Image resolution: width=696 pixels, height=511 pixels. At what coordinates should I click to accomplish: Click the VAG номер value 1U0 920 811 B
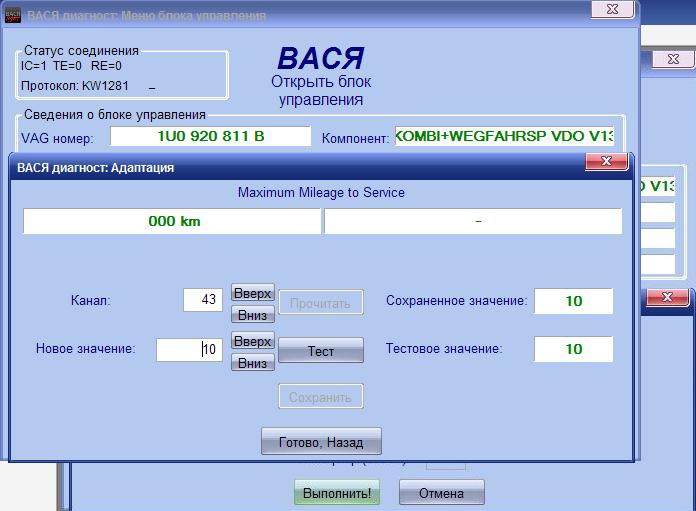[210, 136]
